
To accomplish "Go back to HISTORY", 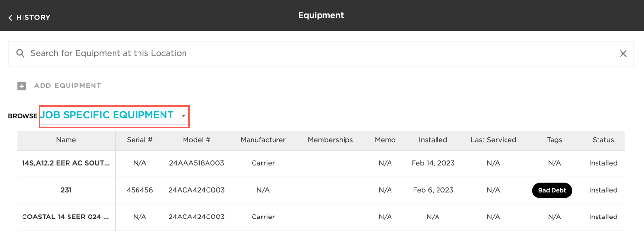I will [x=33, y=18].
